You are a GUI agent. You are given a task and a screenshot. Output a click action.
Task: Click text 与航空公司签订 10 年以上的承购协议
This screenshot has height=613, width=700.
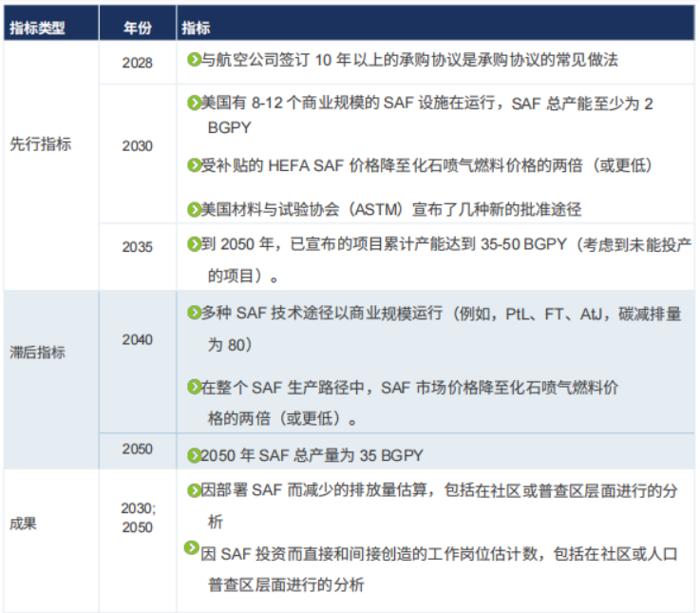point(329,60)
